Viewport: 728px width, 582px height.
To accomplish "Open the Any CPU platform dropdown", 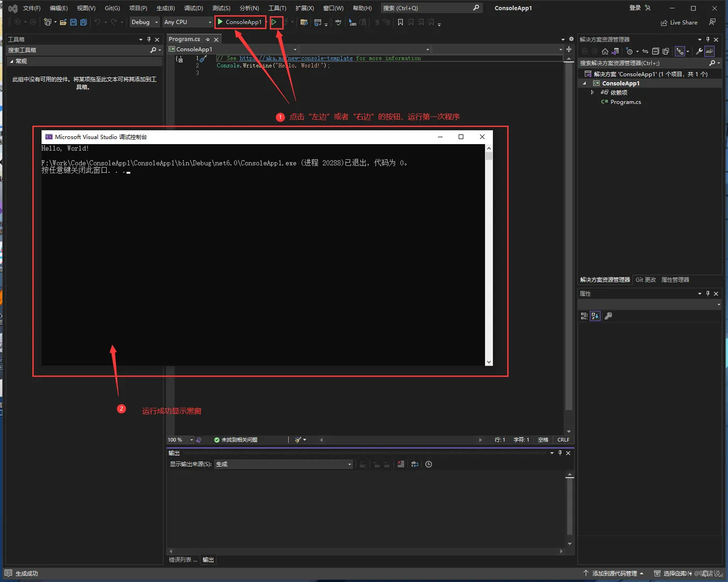I will click(x=188, y=22).
